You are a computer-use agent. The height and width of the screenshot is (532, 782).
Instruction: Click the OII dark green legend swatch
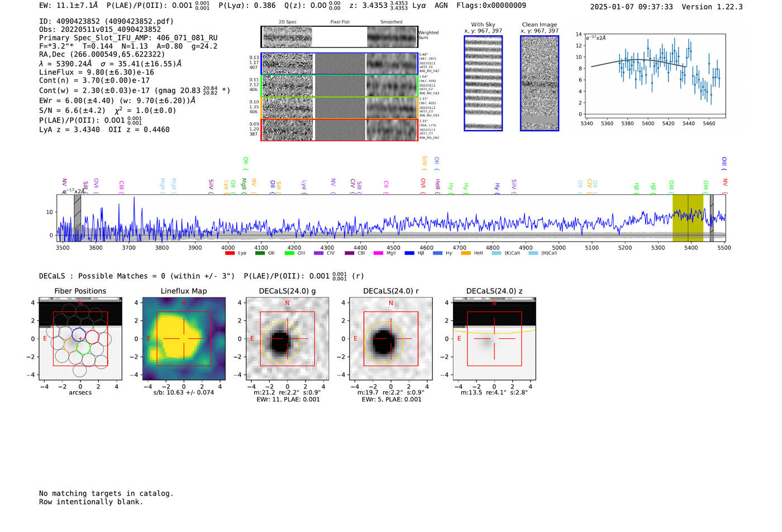point(260,253)
